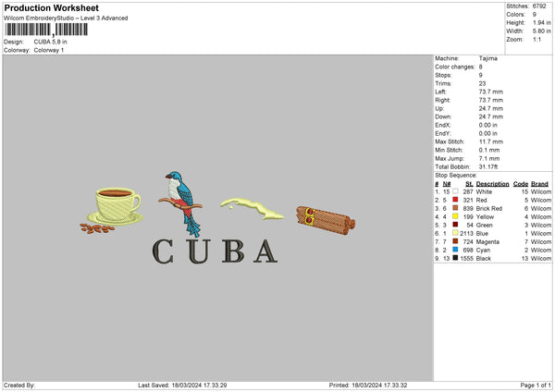Viewport: 555px width, 392px height.
Task: Click the stitch count 1555 in Black row
Action: [466, 259]
